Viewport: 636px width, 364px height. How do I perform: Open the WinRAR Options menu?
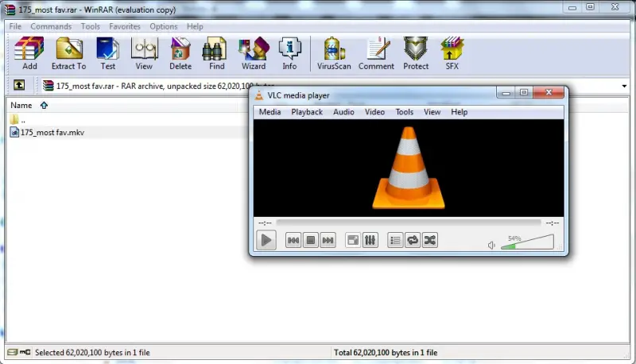tap(164, 26)
